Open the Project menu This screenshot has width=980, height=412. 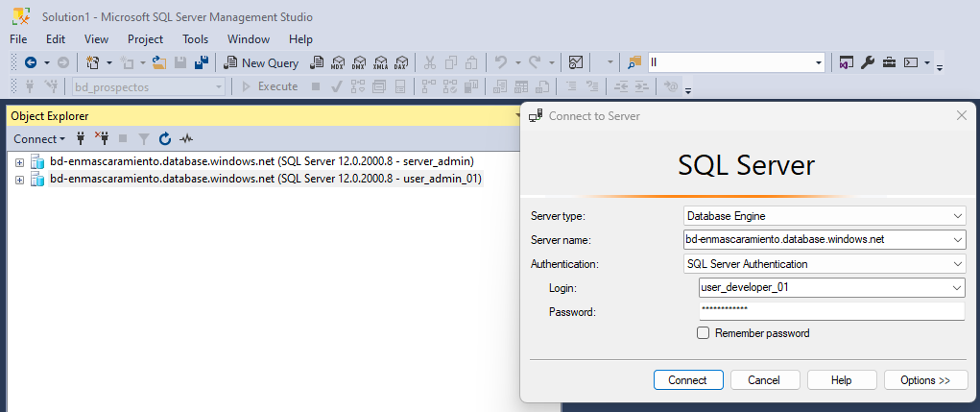pyautogui.click(x=145, y=39)
